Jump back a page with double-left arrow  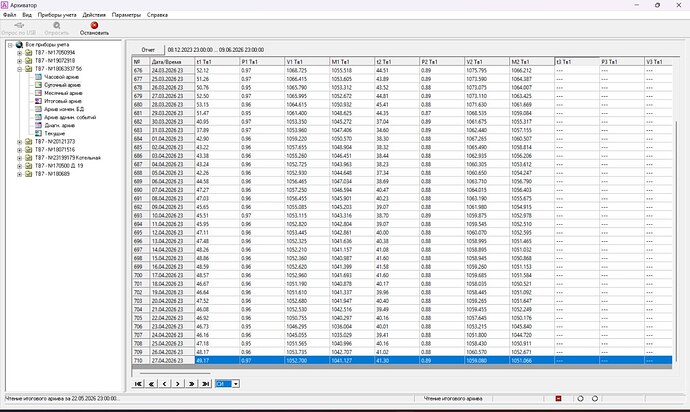(151, 384)
